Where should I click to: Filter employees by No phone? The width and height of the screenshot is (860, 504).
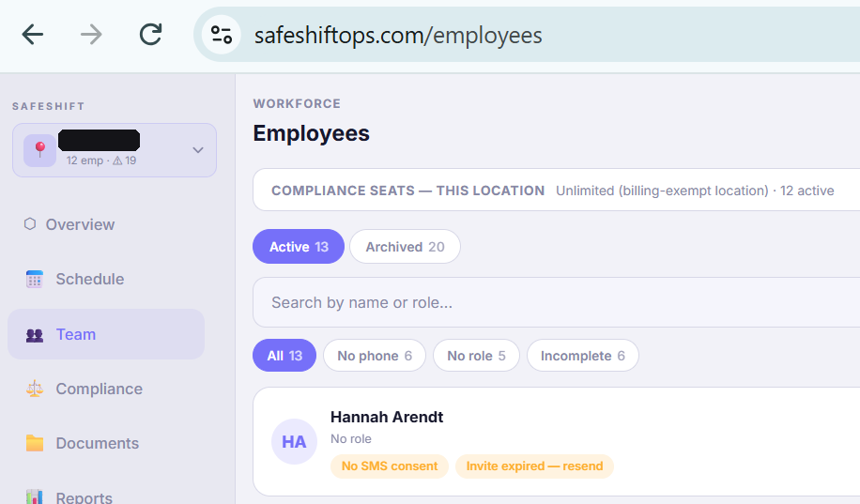pyautogui.click(x=375, y=356)
